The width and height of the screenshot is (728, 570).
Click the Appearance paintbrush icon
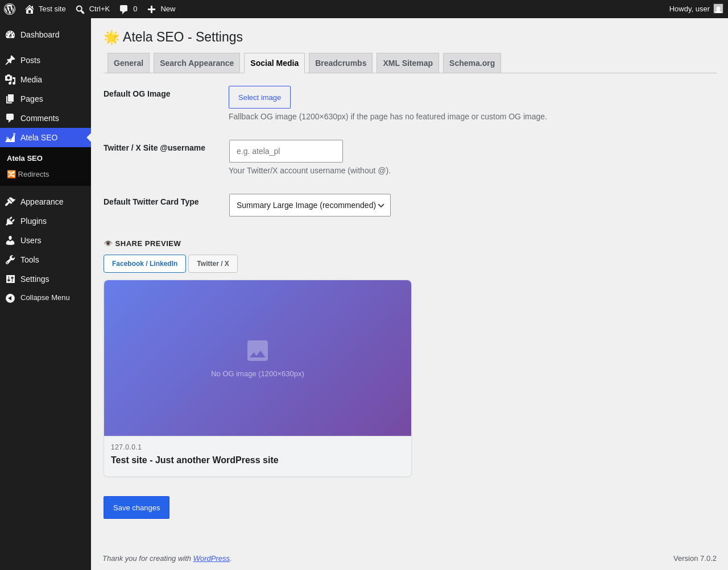tap(10, 202)
